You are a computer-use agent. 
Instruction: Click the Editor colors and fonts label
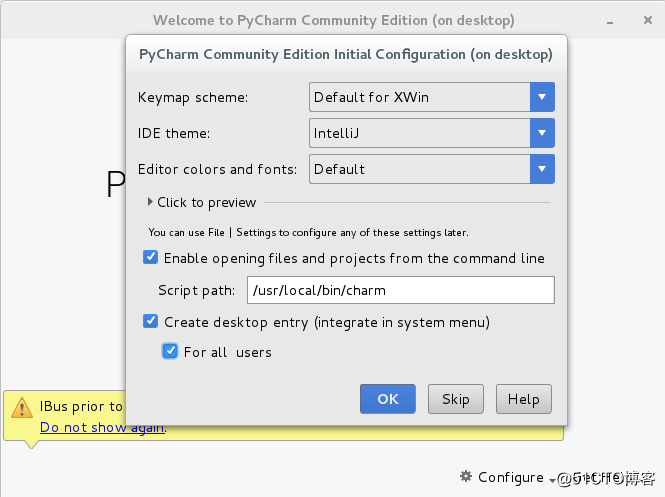point(218,170)
